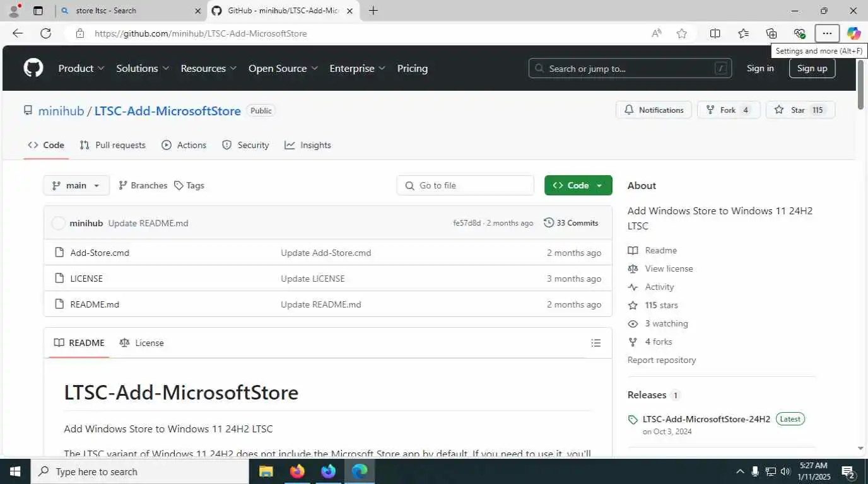Switch to the Pull requests tab
The height and width of the screenshot is (484, 868).
tap(112, 145)
